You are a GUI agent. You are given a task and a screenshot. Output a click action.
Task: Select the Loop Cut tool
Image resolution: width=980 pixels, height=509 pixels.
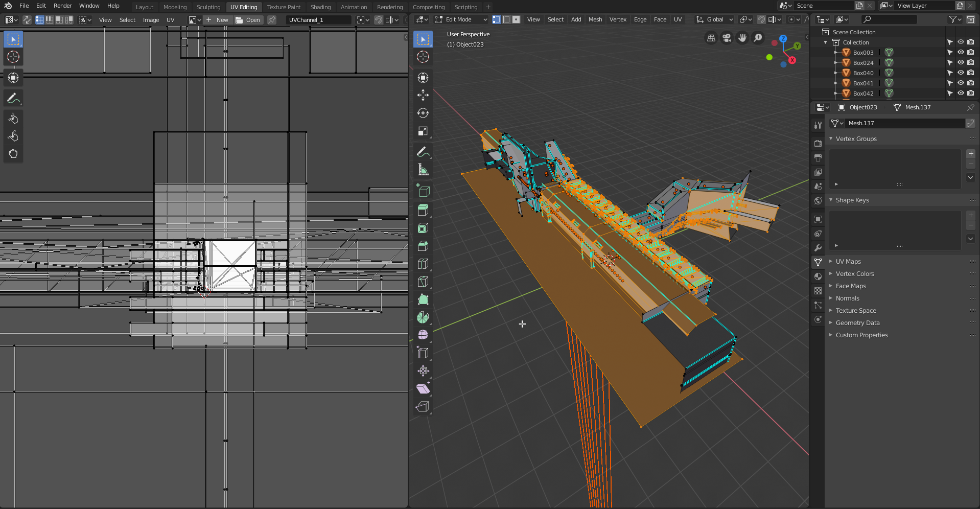point(423,264)
